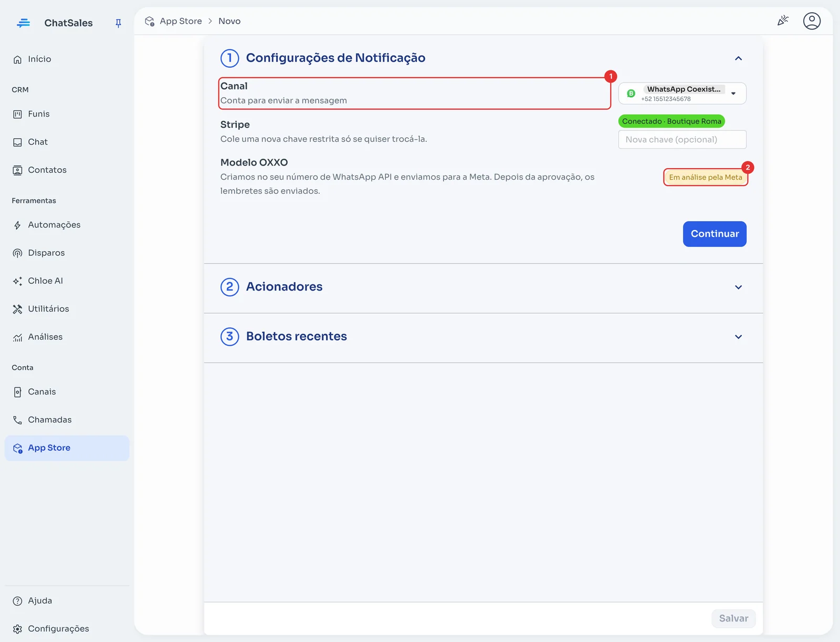Click the Canais phone device icon
The image size is (840, 642).
tap(17, 392)
